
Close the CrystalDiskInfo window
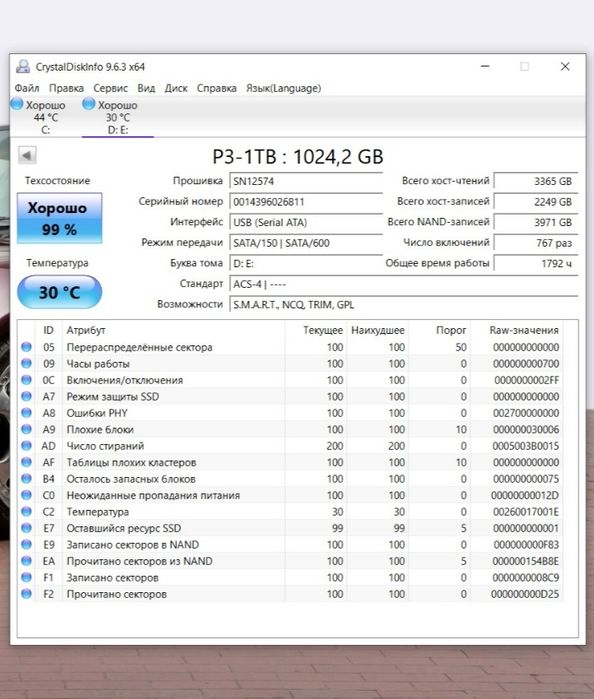pyautogui.click(x=565, y=66)
